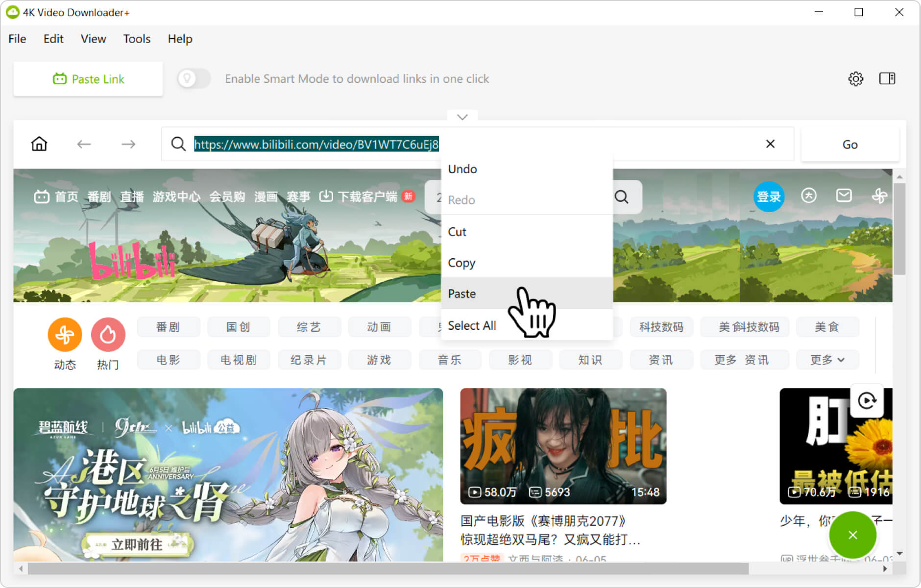Open the File menu
The height and width of the screenshot is (588, 921).
tap(17, 39)
